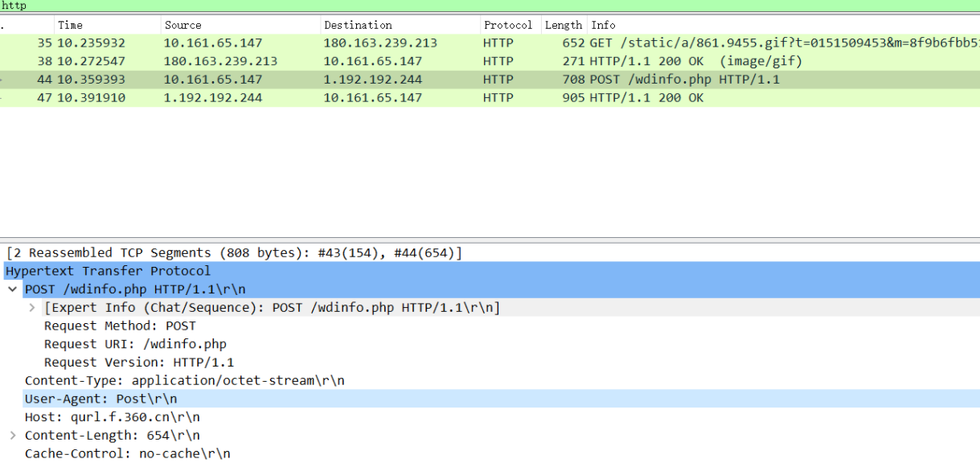980x463 pixels.
Task: Click Reassembled TCP Segments line
Action: [x=234, y=253]
